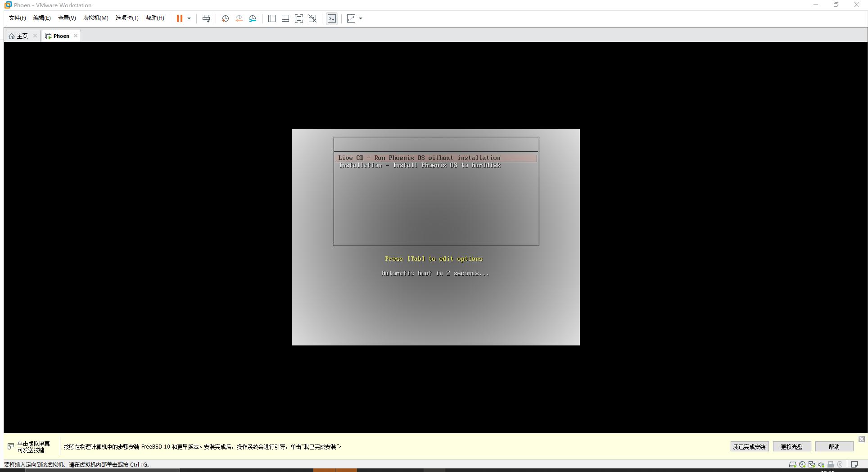Switch to the 主页 tab
This screenshot has height=472, width=868.
click(x=22, y=36)
